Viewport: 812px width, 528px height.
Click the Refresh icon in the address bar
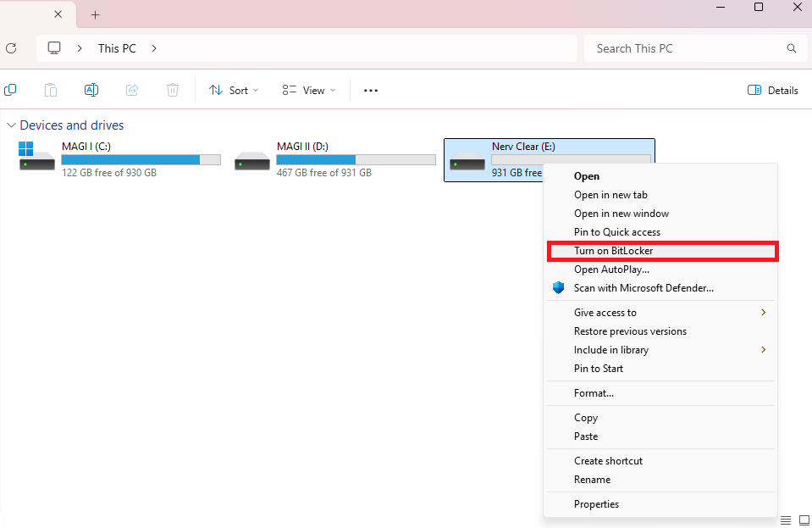pyautogui.click(x=11, y=48)
